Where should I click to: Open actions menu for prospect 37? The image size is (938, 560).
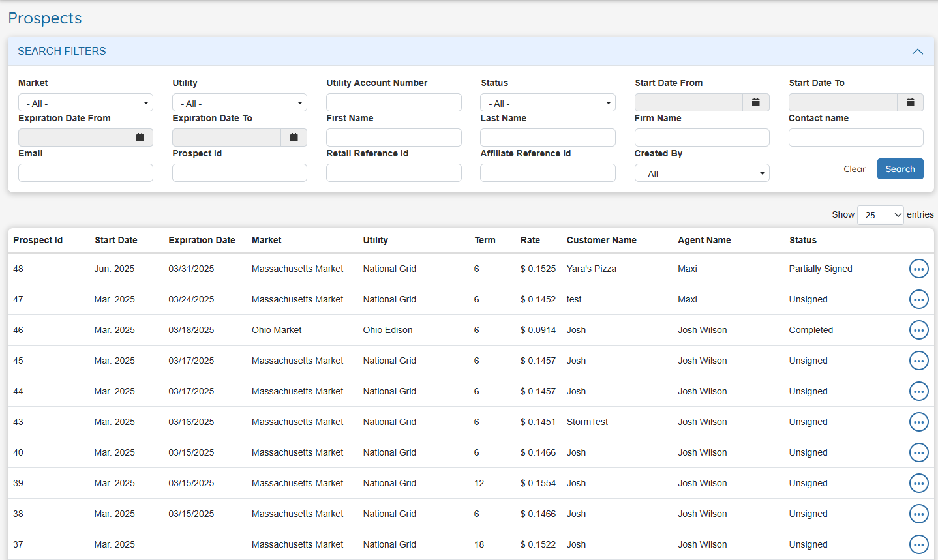(918, 544)
